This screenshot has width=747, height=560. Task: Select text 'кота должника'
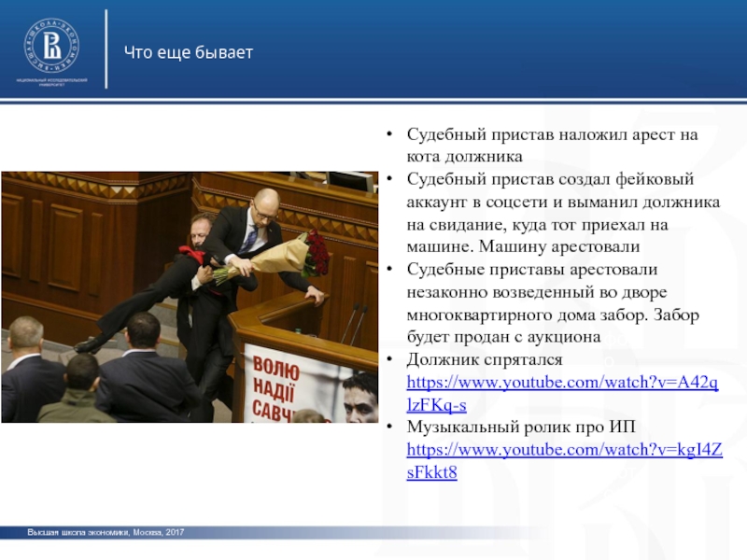pyautogui.click(x=464, y=157)
